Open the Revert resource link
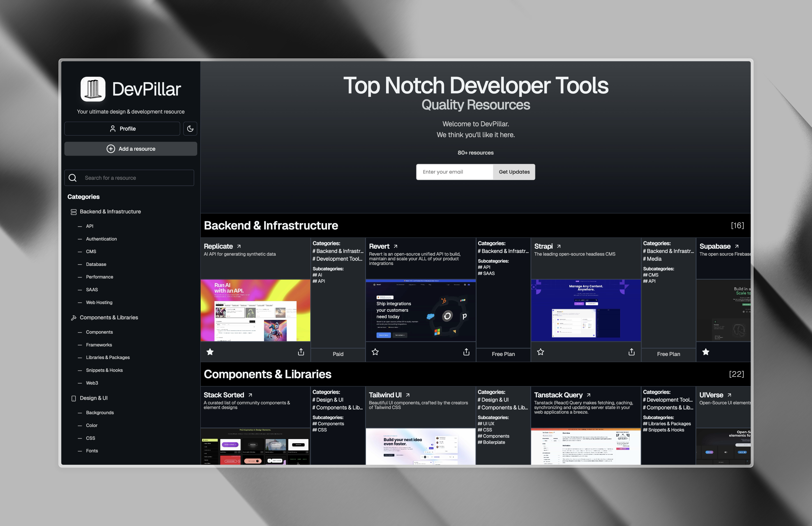 click(379, 246)
